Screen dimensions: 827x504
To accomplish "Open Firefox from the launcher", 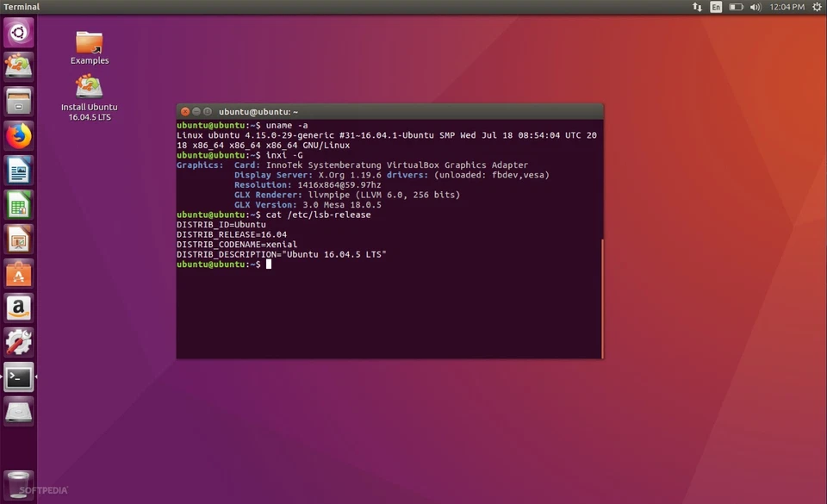I will [x=18, y=136].
